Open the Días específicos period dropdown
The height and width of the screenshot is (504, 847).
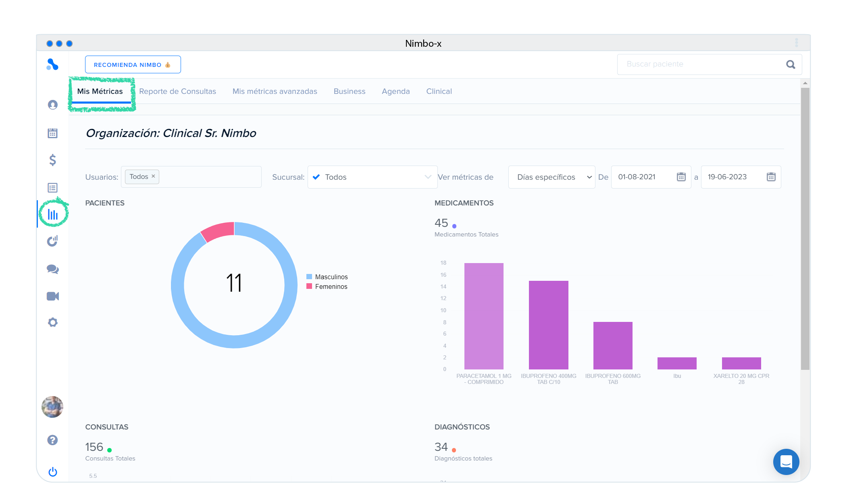(x=551, y=177)
